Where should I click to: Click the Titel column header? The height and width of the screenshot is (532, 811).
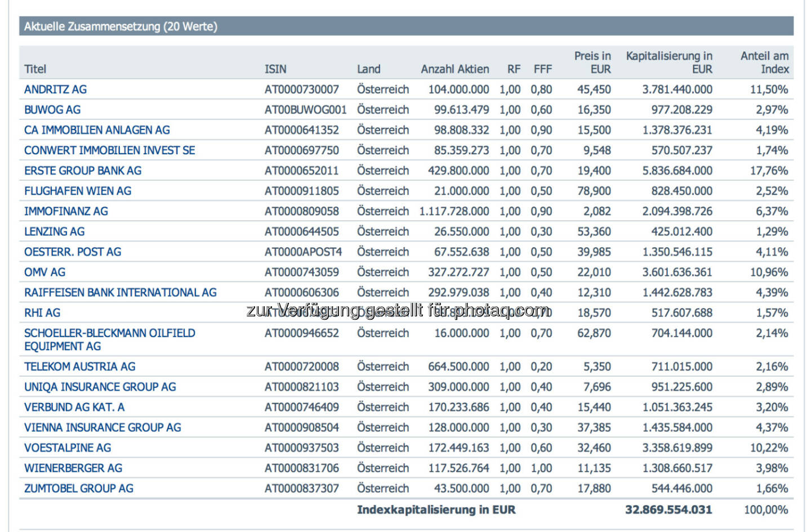coord(35,69)
